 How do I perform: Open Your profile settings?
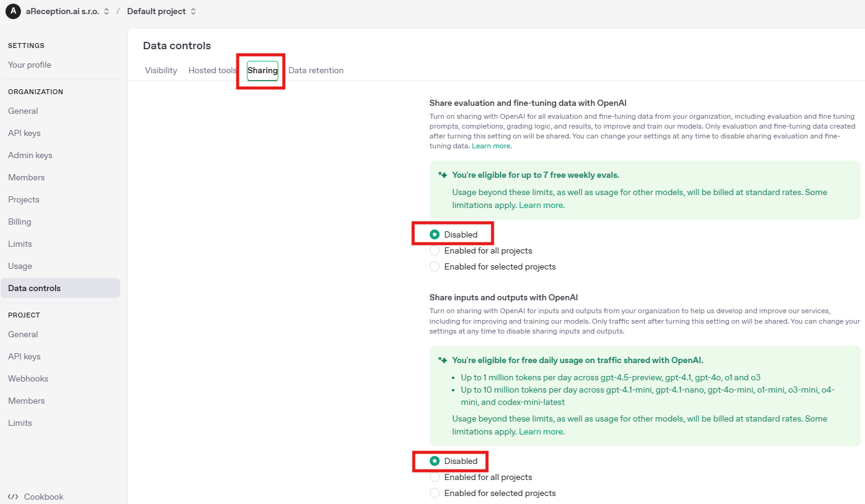[x=30, y=65]
